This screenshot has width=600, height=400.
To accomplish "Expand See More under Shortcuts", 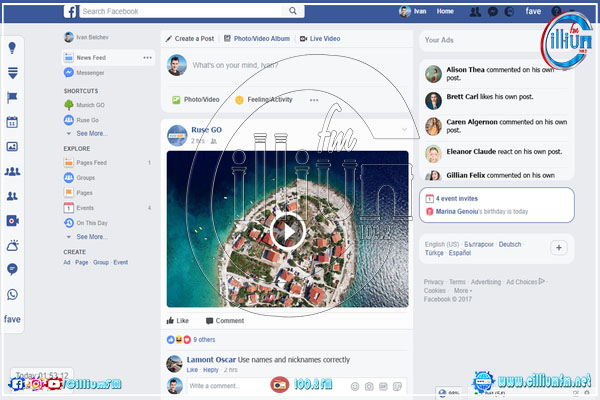I will click(x=91, y=133).
